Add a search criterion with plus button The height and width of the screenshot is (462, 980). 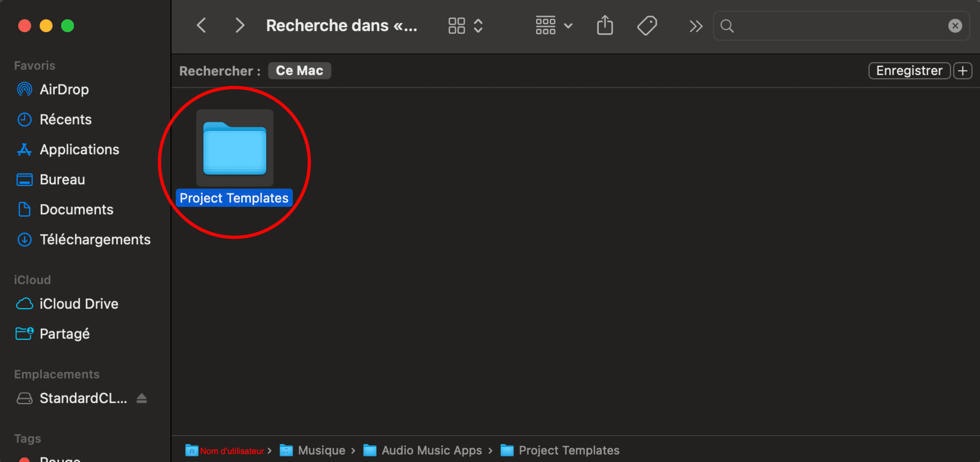(963, 71)
